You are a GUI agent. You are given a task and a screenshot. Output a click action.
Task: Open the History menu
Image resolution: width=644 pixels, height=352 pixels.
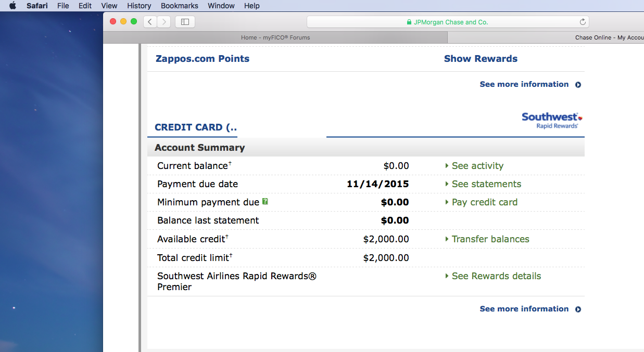click(x=139, y=6)
